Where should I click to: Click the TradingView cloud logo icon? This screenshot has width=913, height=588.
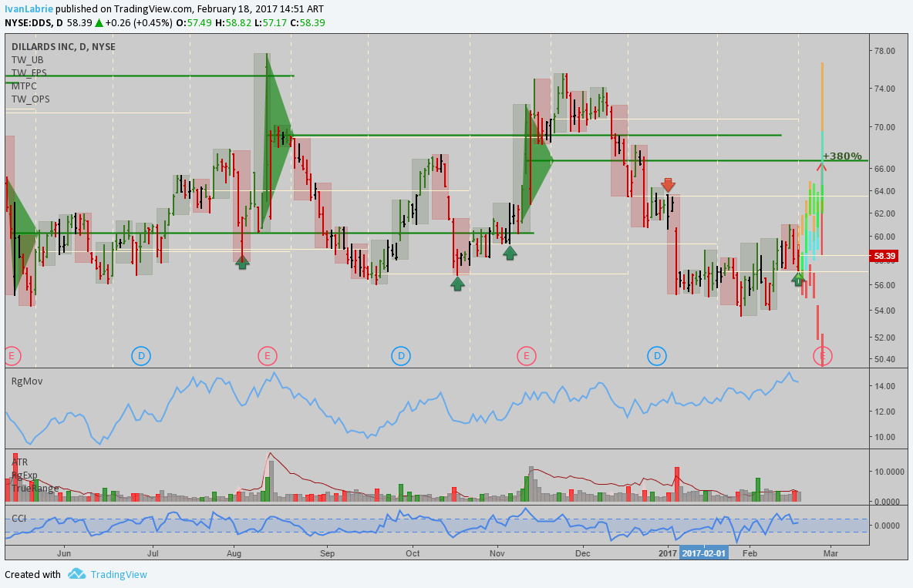pyautogui.click(x=77, y=574)
